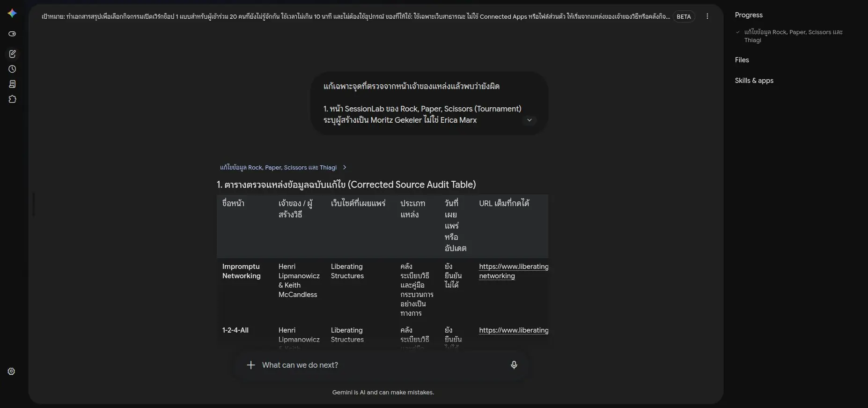
Task: Click the completed progress item in Progress panel
Action: [x=793, y=36]
